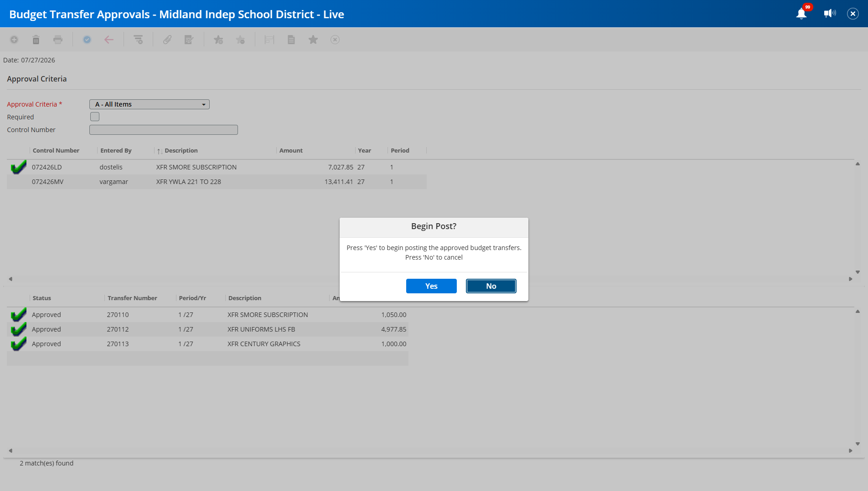Click the lower grid scroll-down arrow
Viewport: 868px width, 491px height.
point(858,444)
